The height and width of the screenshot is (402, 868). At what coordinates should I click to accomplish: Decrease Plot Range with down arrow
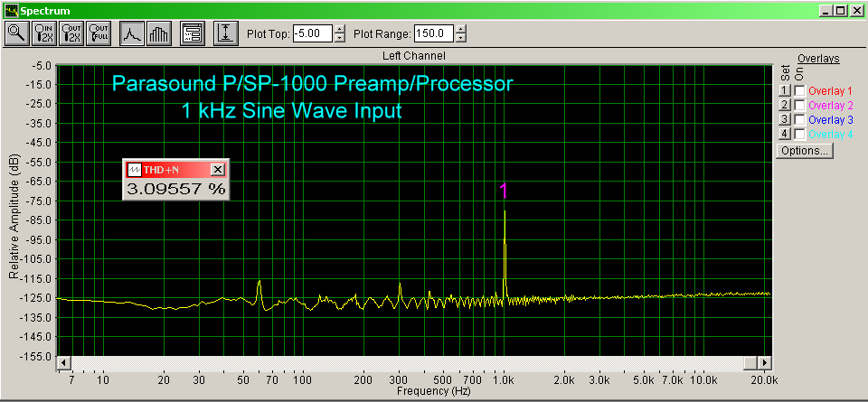click(460, 38)
